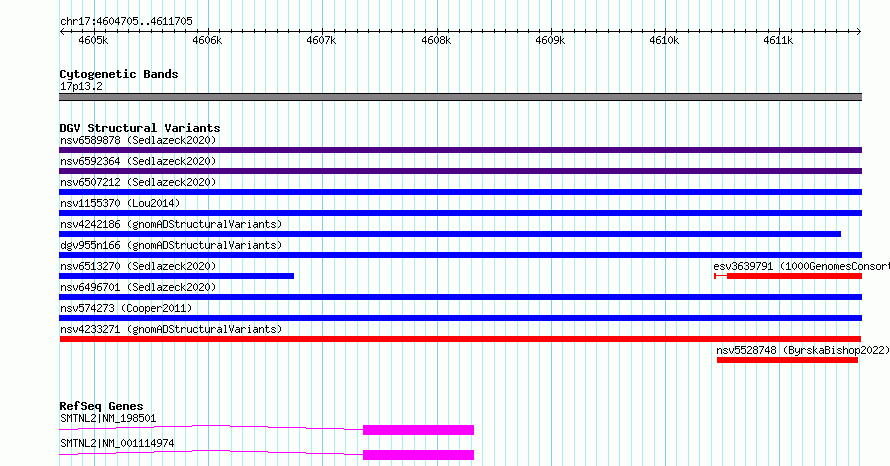Select the grey 17p13.2 cytogenetic band bar
The height and width of the screenshot is (466, 890).
click(460, 97)
